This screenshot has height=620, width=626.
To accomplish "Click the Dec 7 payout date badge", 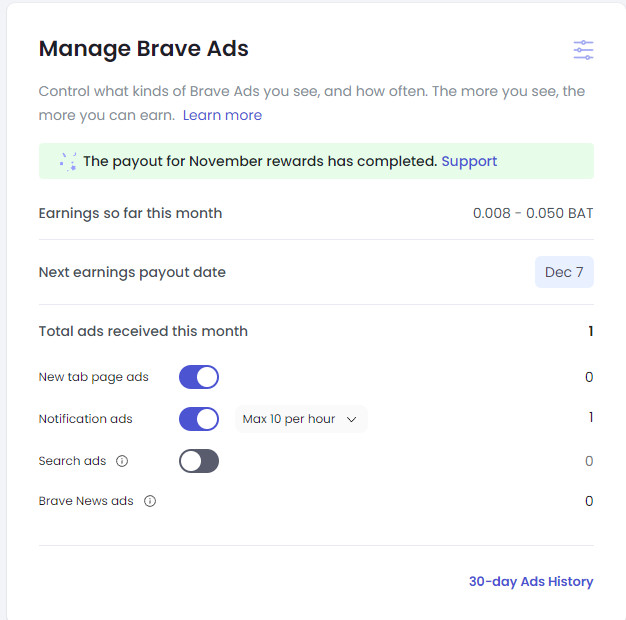I will click(x=564, y=272).
